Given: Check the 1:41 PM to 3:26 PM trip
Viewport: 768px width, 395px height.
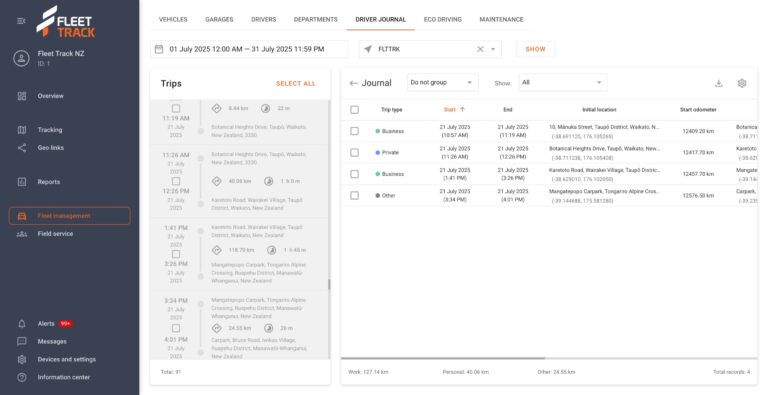Looking at the screenshot, I should (x=176, y=254).
